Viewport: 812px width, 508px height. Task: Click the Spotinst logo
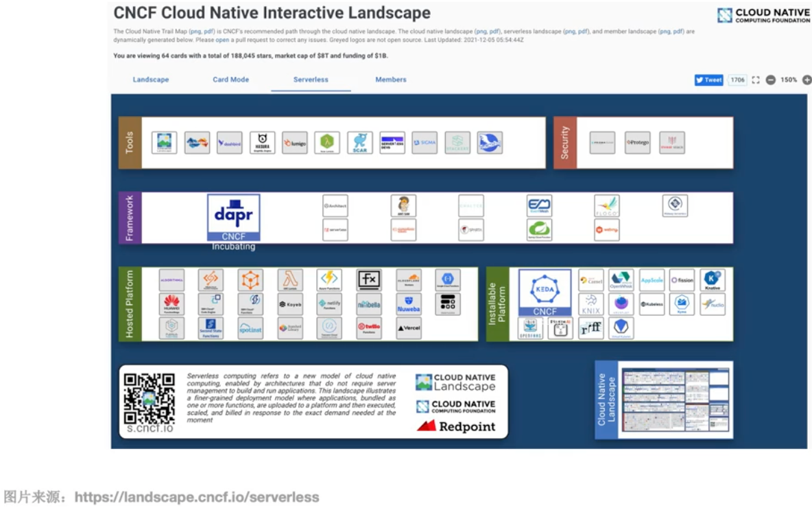point(250,327)
